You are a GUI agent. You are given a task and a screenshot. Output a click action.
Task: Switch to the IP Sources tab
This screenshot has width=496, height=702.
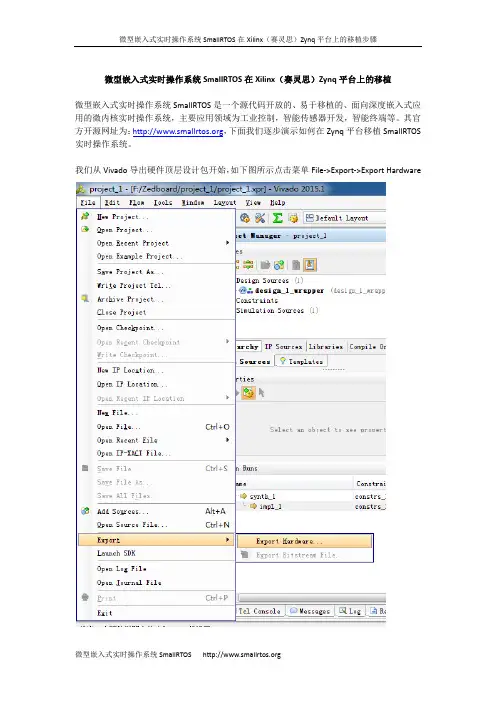coord(283,347)
